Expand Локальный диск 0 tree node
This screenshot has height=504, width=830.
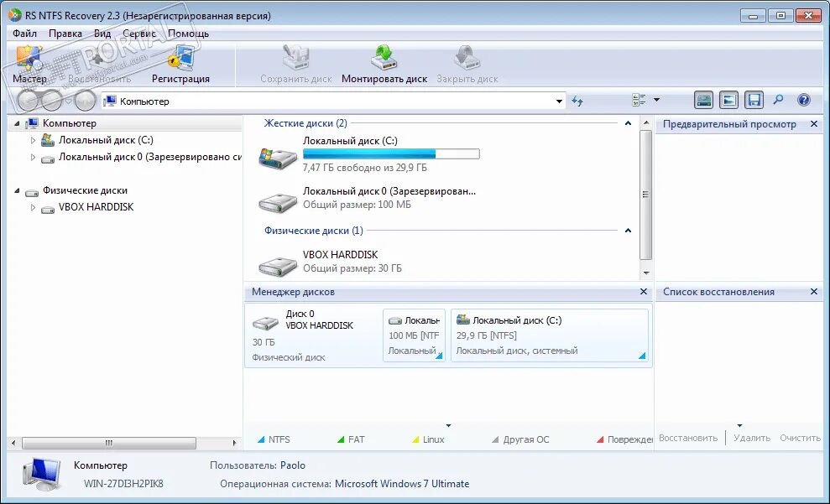pos(33,157)
